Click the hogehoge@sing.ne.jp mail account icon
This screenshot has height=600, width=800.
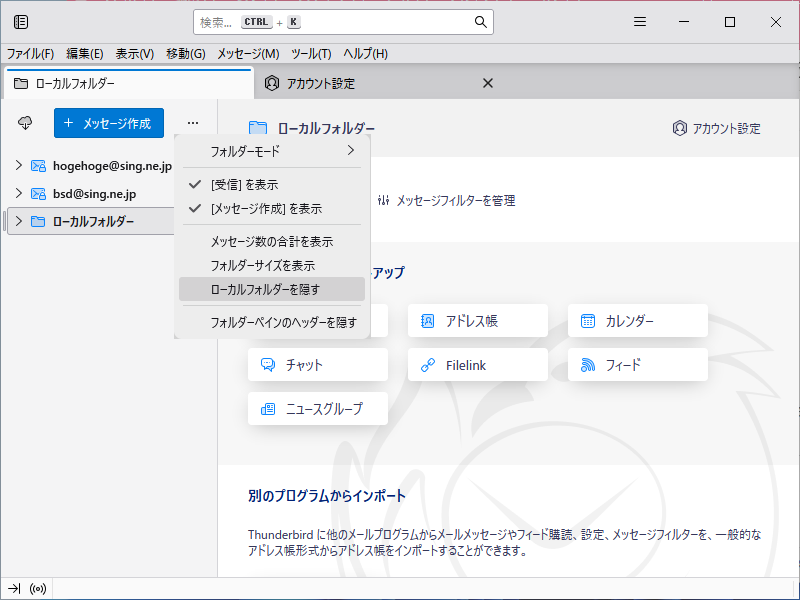point(38,166)
